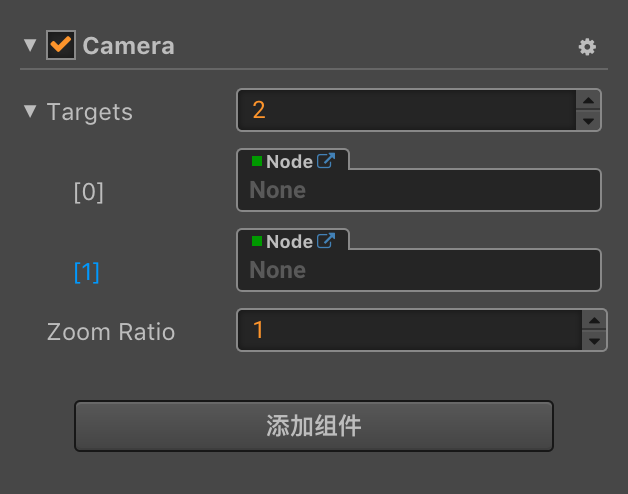
Task: Click the [0] array index label
Action: click(x=88, y=192)
